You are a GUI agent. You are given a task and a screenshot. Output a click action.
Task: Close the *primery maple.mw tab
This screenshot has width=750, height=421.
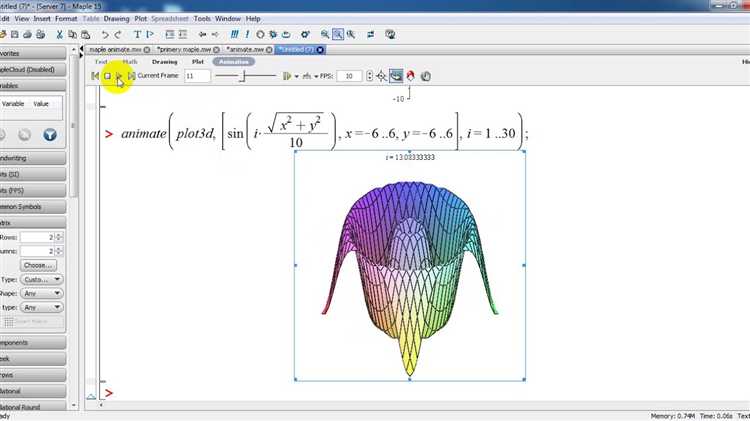[216, 50]
